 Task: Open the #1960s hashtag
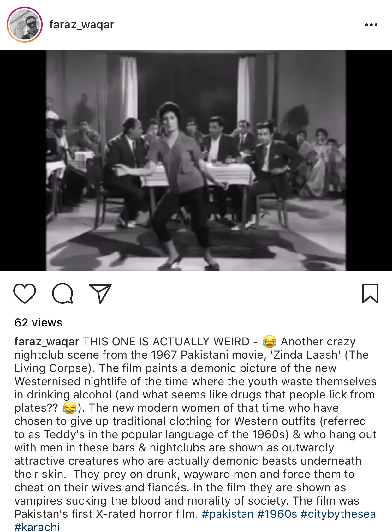[277, 514]
